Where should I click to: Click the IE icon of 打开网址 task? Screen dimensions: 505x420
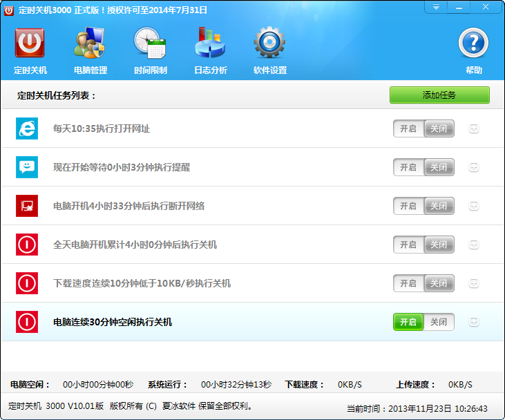point(27,128)
